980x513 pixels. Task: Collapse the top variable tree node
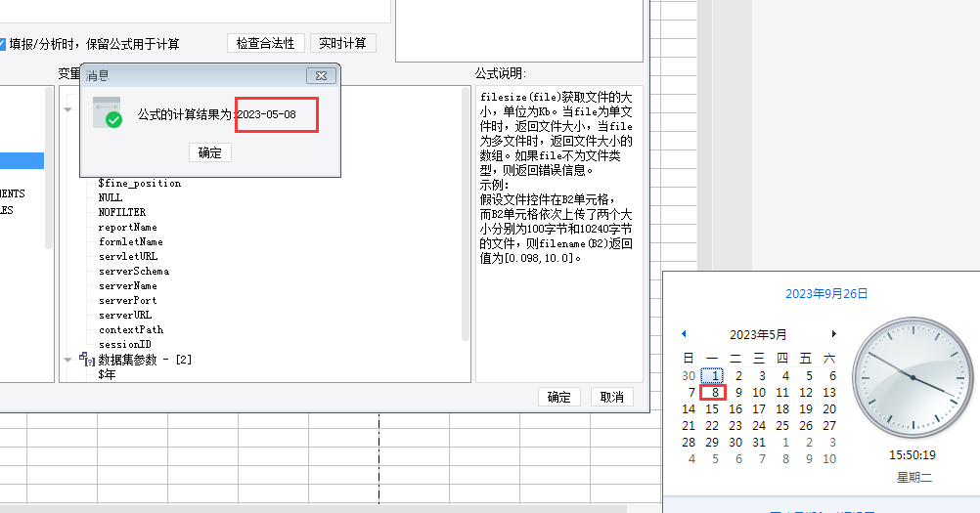pos(67,109)
